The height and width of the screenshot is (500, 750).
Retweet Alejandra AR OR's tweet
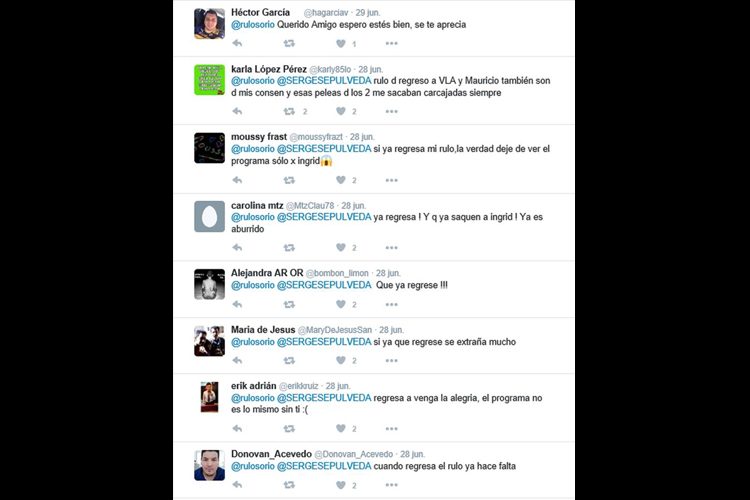click(289, 304)
